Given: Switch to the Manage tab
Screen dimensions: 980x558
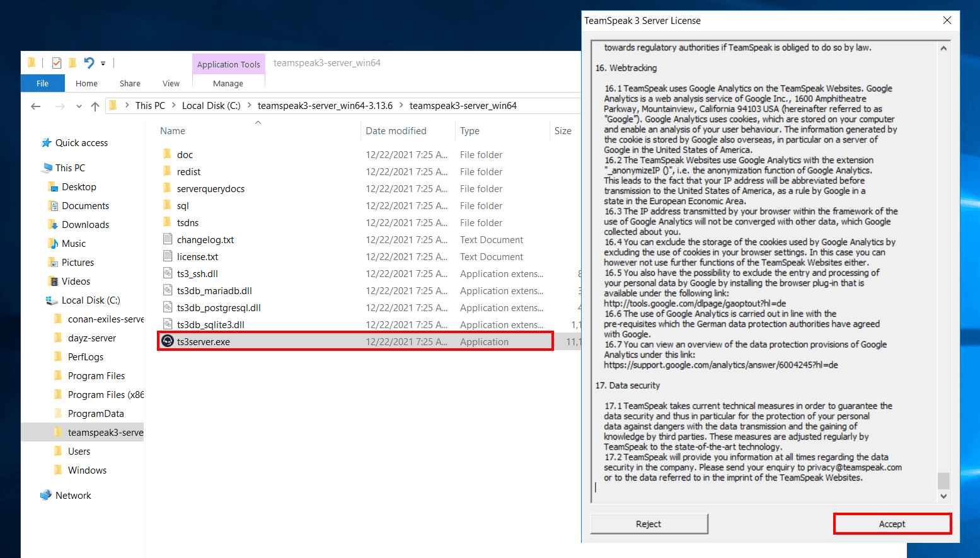Looking at the screenshot, I should (x=228, y=83).
